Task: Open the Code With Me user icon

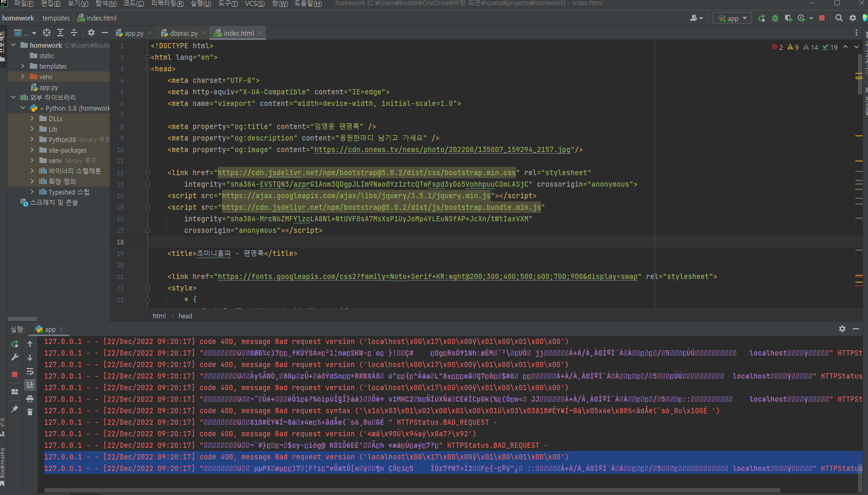Action: (x=695, y=18)
